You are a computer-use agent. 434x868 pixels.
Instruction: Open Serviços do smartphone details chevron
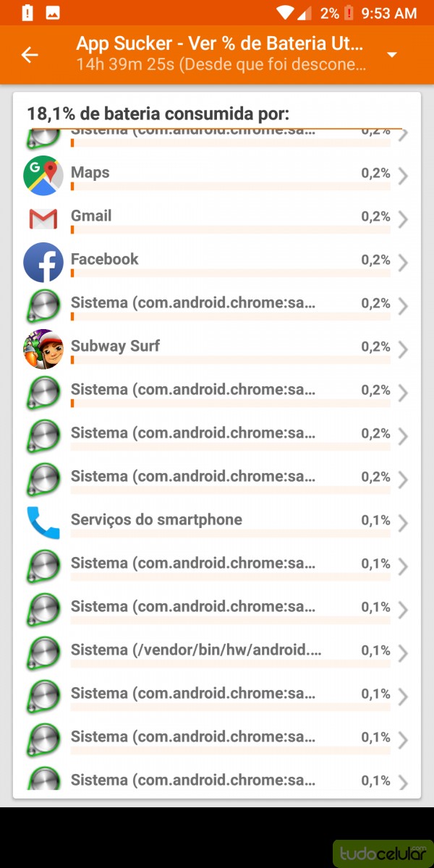pyautogui.click(x=403, y=523)
